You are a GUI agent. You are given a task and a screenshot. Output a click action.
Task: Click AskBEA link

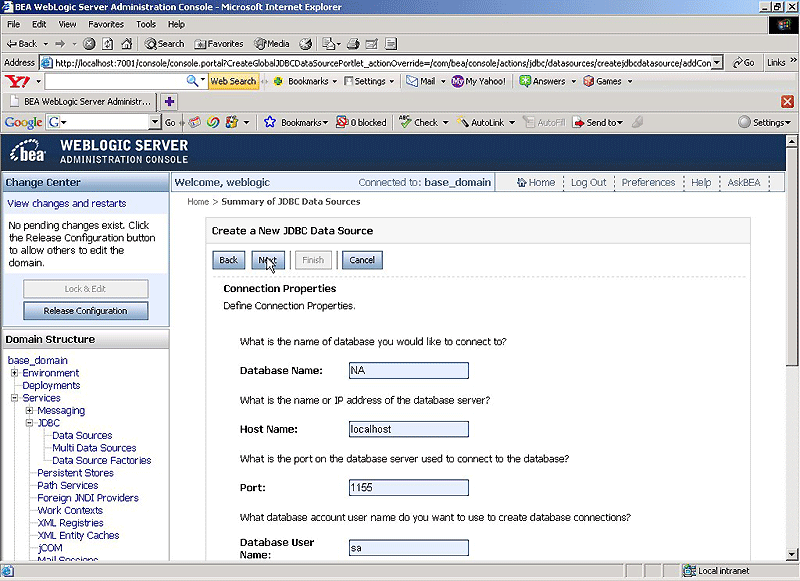[743, 183]
